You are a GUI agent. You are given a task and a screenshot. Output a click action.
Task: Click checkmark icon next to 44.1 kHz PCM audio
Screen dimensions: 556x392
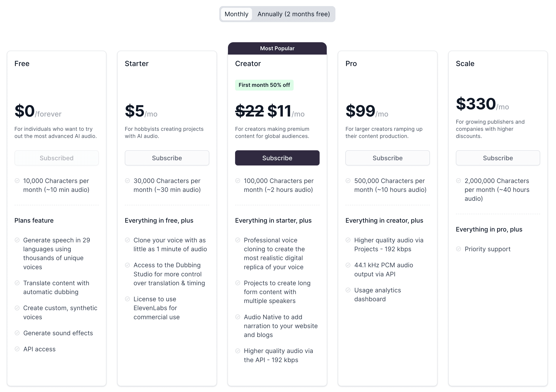pyautogui.click(x=348, y=265)
